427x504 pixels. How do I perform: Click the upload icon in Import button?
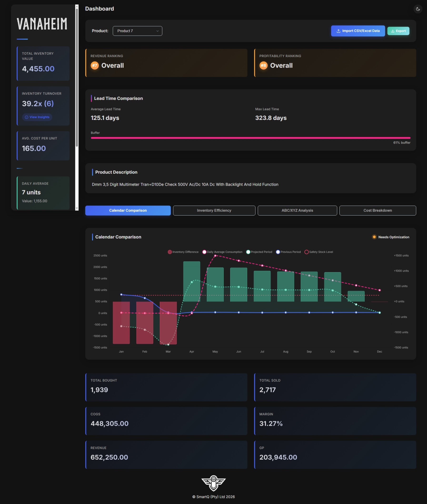tap(338, 31)
